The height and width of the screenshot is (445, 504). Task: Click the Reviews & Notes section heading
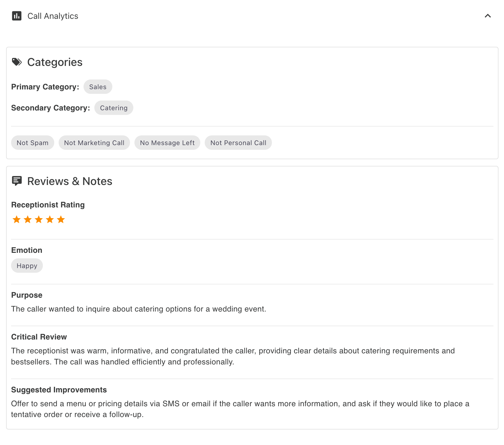click(69, 181)
